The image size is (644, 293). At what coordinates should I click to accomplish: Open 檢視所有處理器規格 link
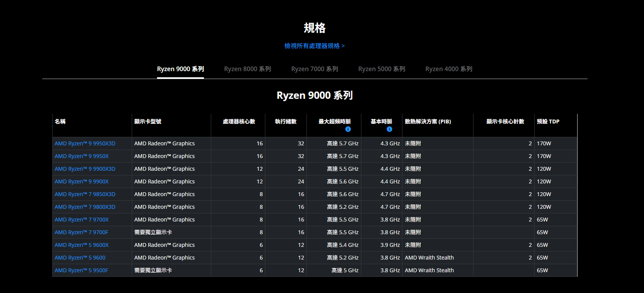pyautogui.click(x=314, y=46)
